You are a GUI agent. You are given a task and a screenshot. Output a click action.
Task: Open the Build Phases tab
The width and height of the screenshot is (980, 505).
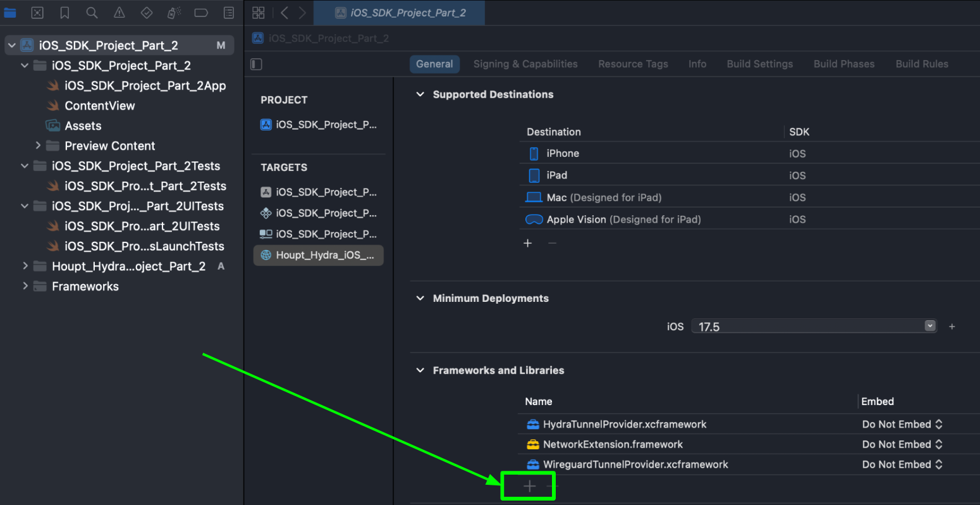pyautogui.click(x=844, y=64)
